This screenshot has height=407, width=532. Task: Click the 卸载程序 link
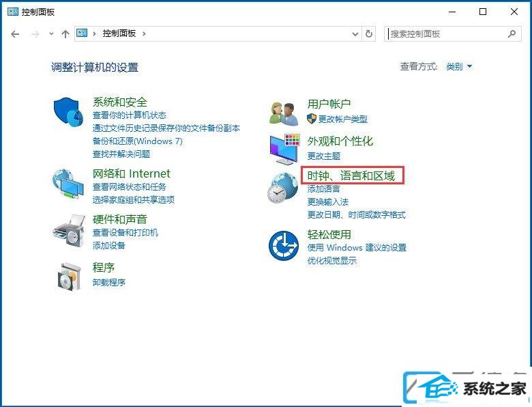(109, 282)
